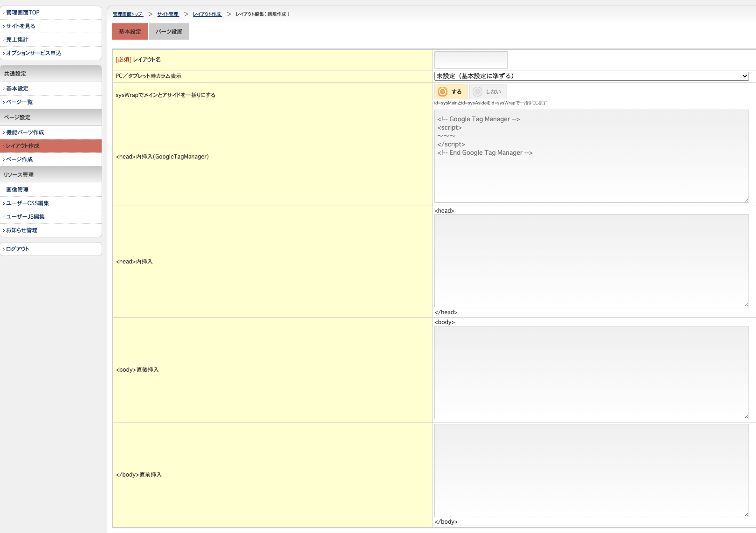
Task: Open 画像管理 in the sidebar
Action: [17, 190]
